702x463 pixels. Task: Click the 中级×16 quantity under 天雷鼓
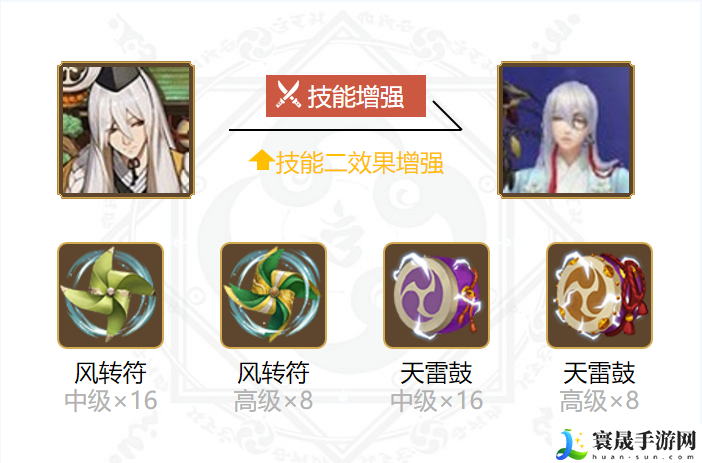[437, 401]
